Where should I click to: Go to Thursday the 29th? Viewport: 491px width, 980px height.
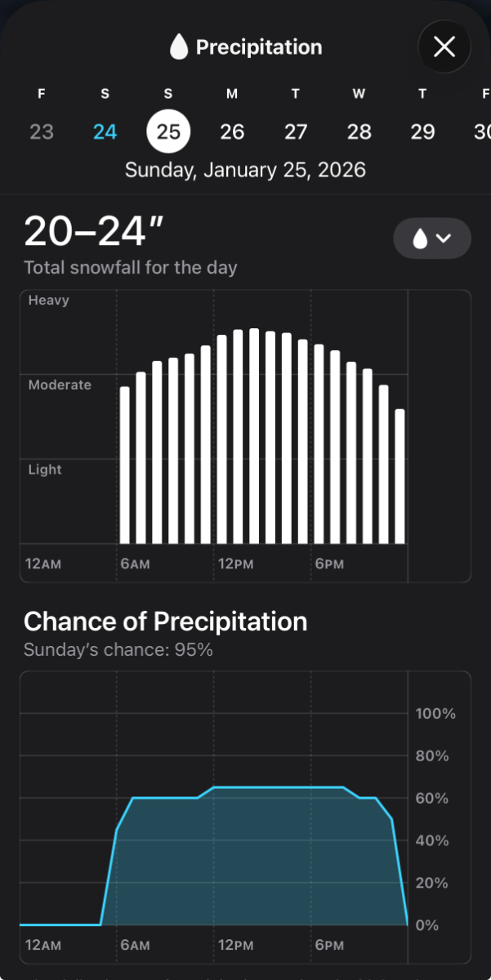tap(422, 131)
